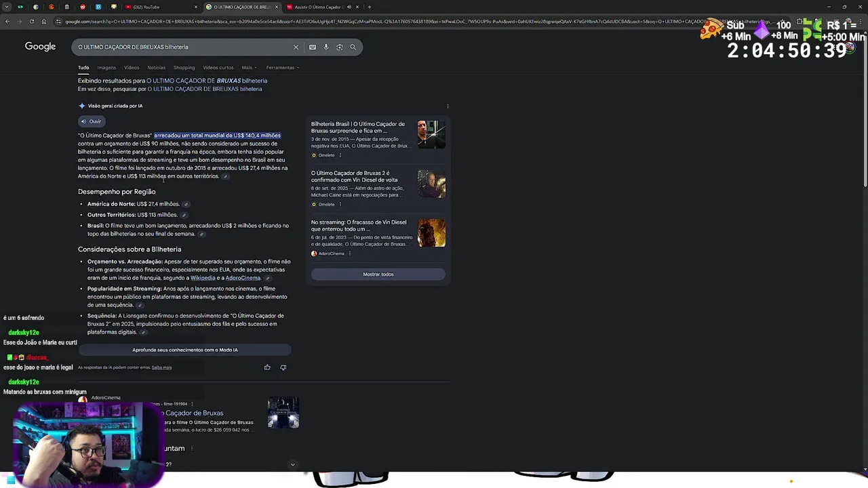Open site info icon in address bar
The height and width of the screenshot is (488, 868).
(58, 21)
